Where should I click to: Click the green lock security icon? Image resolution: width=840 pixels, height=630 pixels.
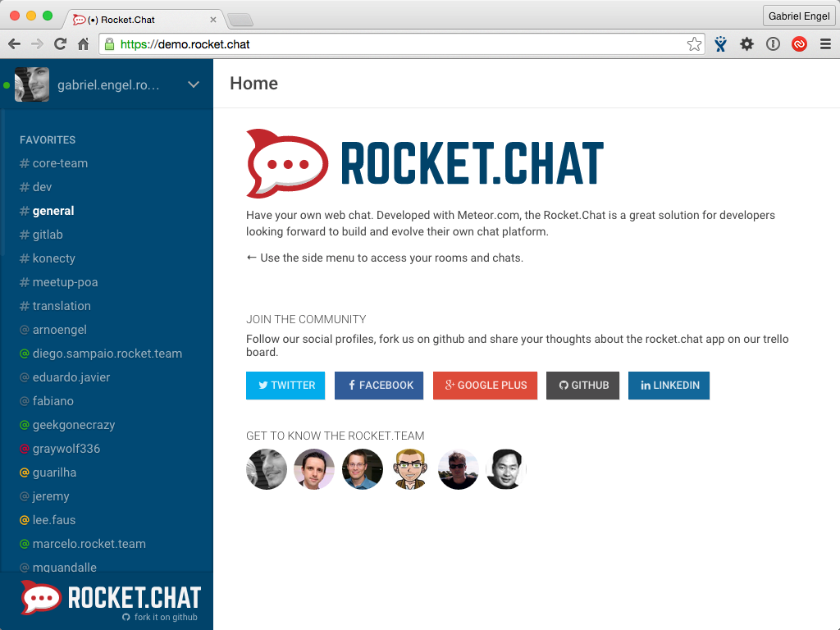pyautogui.click(x=109, y=44)
